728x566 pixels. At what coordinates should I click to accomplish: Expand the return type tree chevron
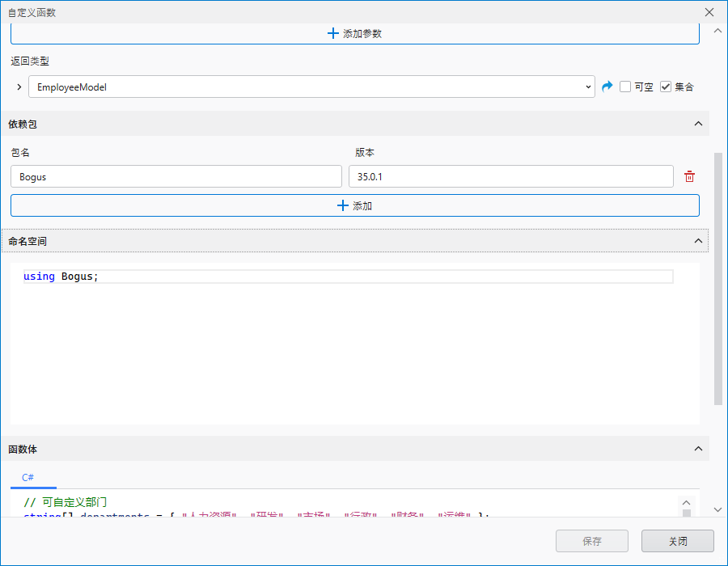(x=19, y=87)
